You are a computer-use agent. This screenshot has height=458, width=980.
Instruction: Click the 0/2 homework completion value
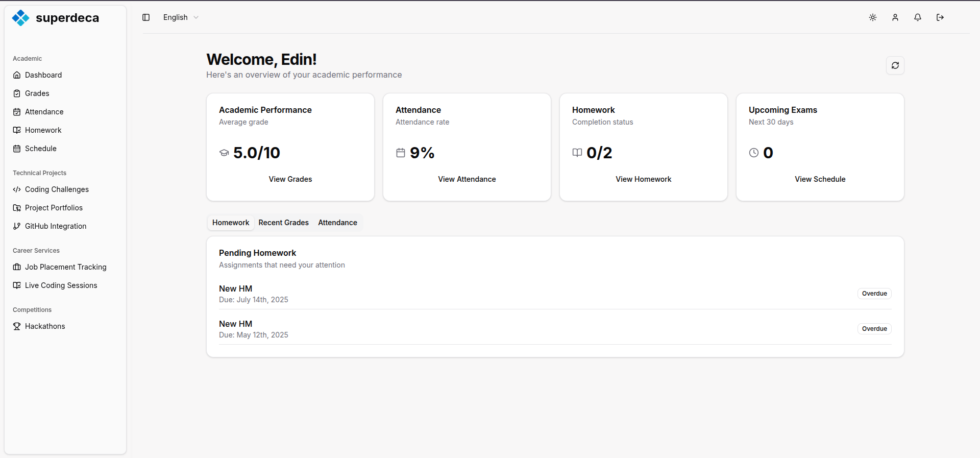point(599,153)
